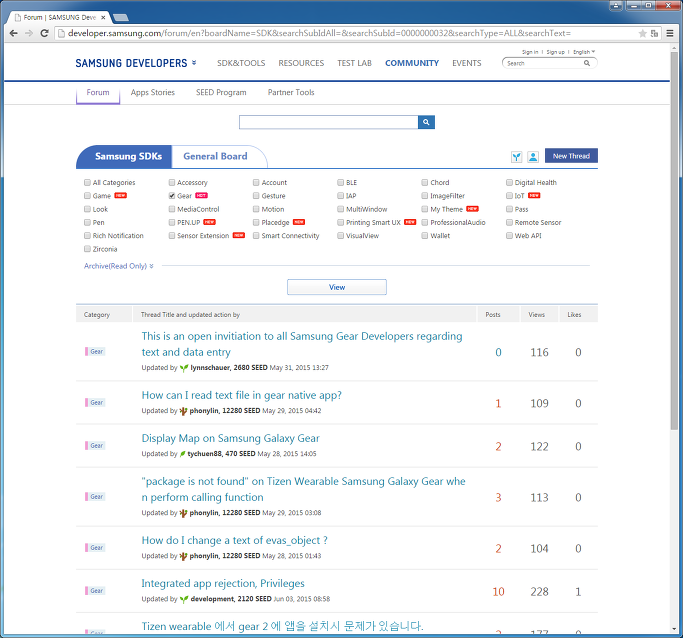Enable the Zirconia checkbox
This screenshot has height=638, width=683.
[87, 249]
